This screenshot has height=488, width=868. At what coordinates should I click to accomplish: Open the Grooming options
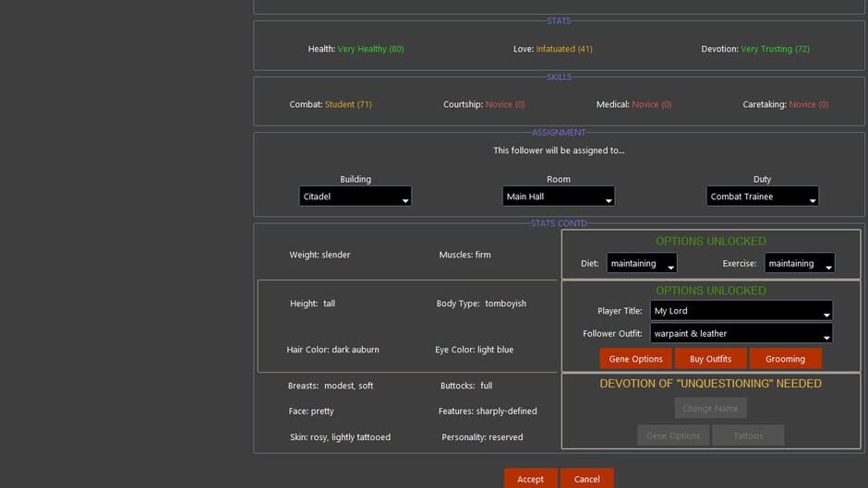pyautogui.click(x=785, y=359)
